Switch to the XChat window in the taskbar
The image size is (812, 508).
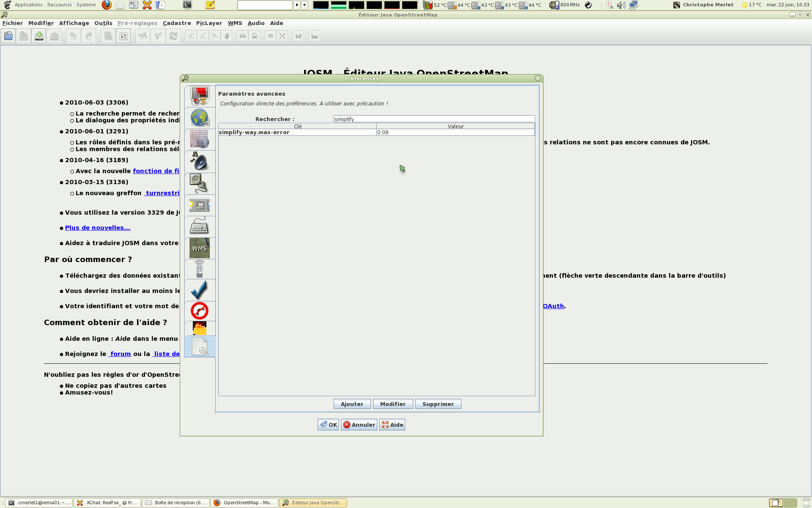[x=107, y=502]
